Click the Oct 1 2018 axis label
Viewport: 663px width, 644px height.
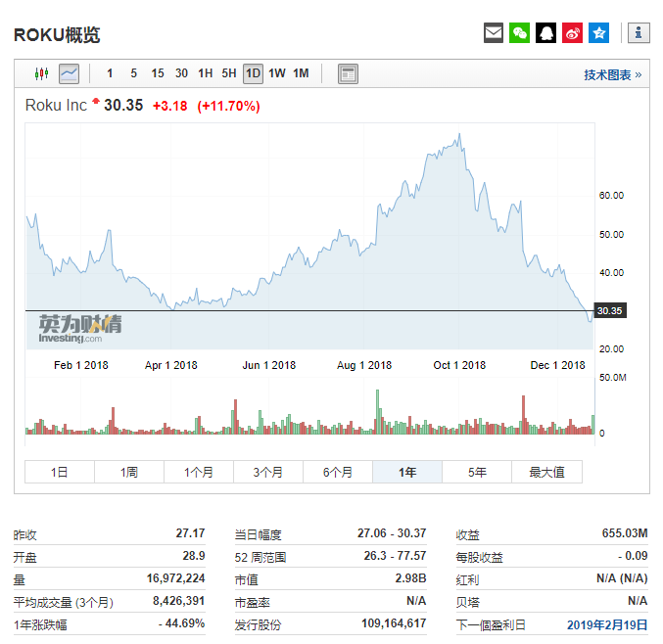point(459,365)
